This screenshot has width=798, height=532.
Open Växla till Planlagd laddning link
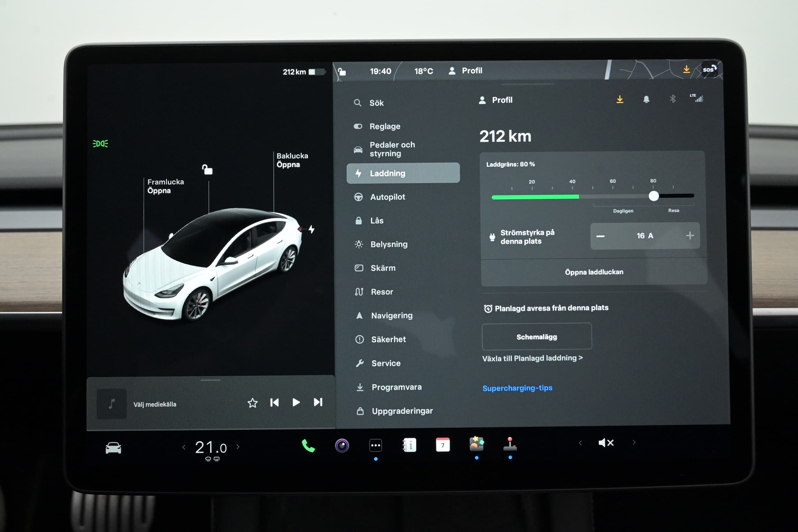pyautogui.click(x=532, y=358)
